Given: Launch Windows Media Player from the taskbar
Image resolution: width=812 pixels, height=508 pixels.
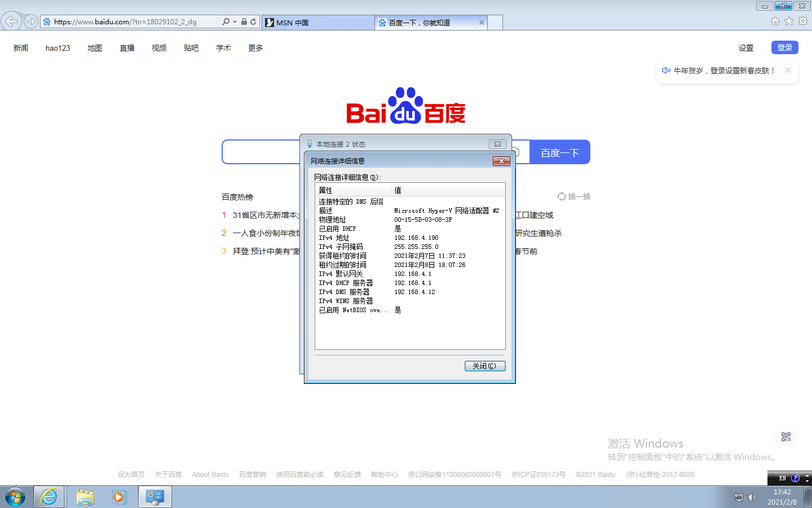Looking at the screenshot, I should pos(119,497).
